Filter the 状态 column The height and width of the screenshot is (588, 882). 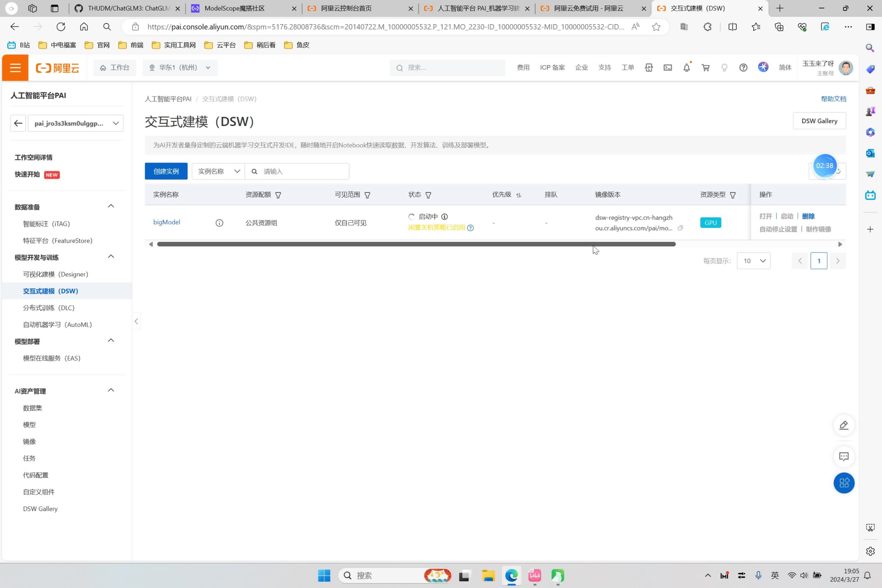(x=428, y=195)
